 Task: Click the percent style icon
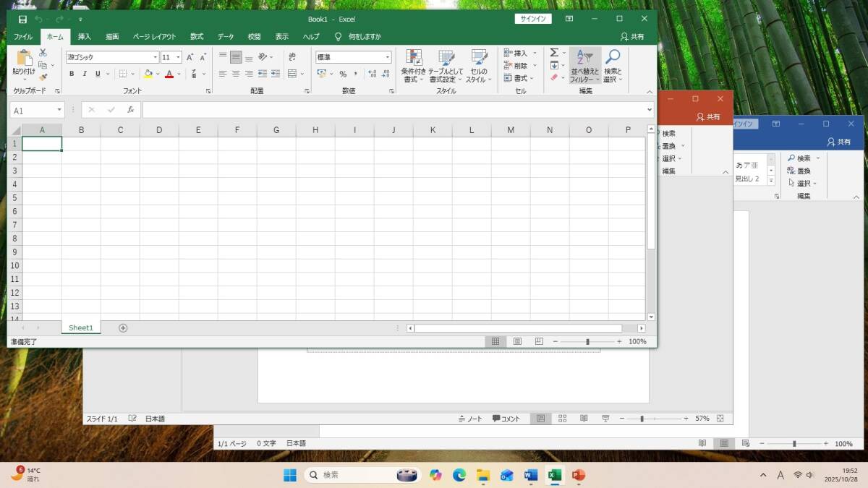coord(343,74)
